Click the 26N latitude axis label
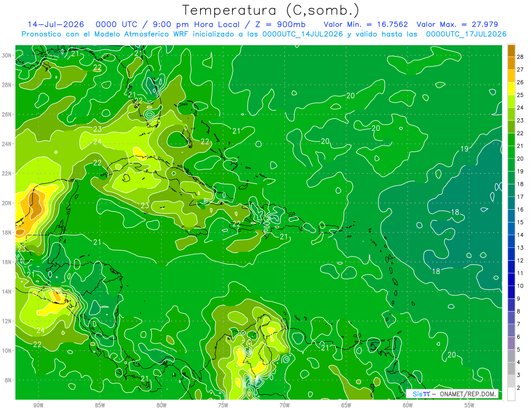The width and height of the screenshot is (532, 411). pos(7,114)
